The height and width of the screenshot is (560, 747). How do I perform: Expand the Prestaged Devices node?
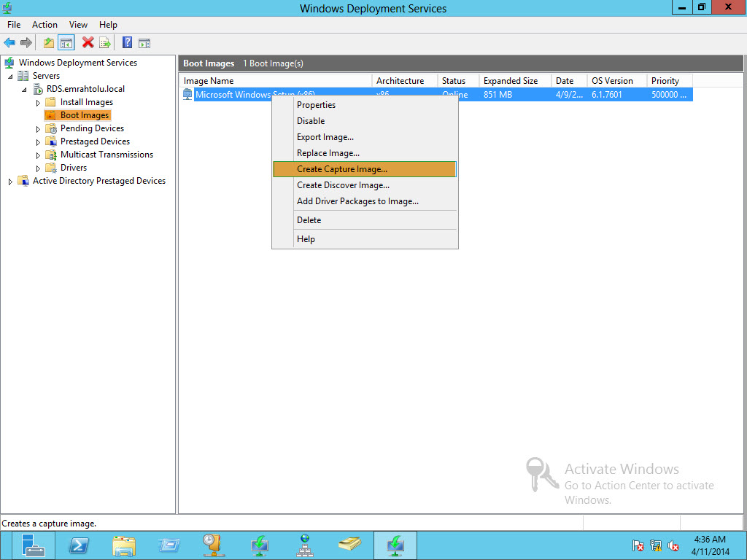pyautogui.click(x=38, y=142)
